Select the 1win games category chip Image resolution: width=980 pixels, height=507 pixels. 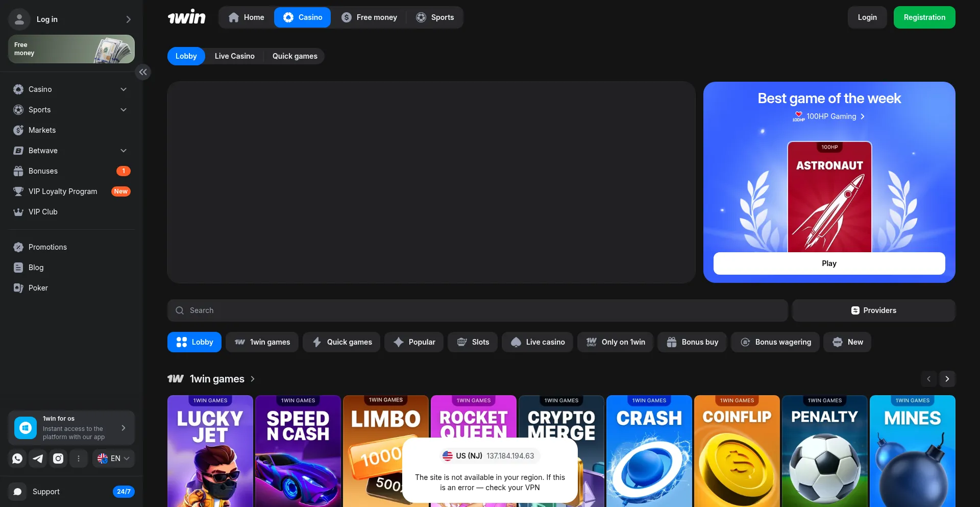262,342
